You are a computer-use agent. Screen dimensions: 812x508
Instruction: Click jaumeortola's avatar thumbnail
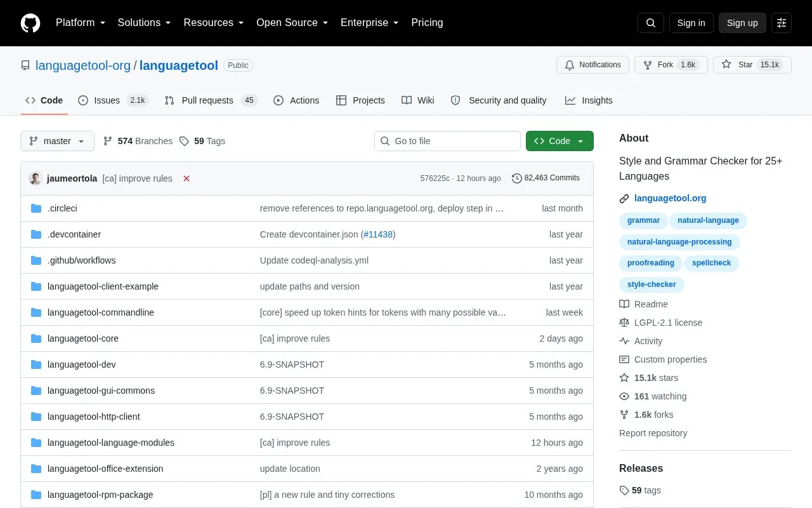click(36, 178)
